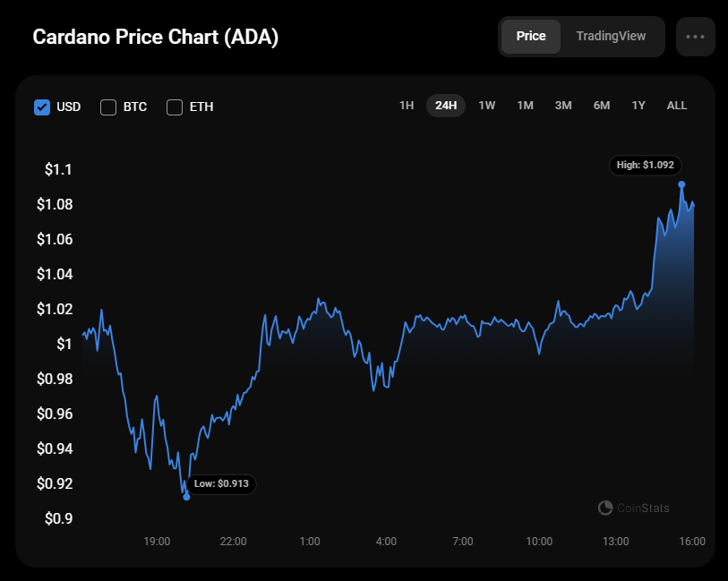This screenshot has height=581, width=728.
Task: Select the 6M time range
Action: [x=602, y=106]
